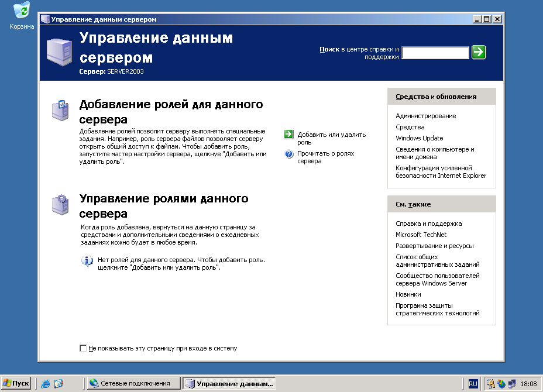This screenshot has height=392, width=543.
Task: Click green arrow icon beside Добавить или удалить роль
Action: 289,135
